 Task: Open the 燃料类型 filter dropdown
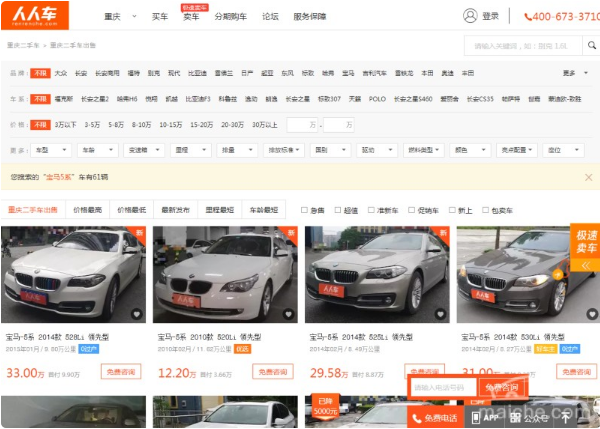coord(424,150)
